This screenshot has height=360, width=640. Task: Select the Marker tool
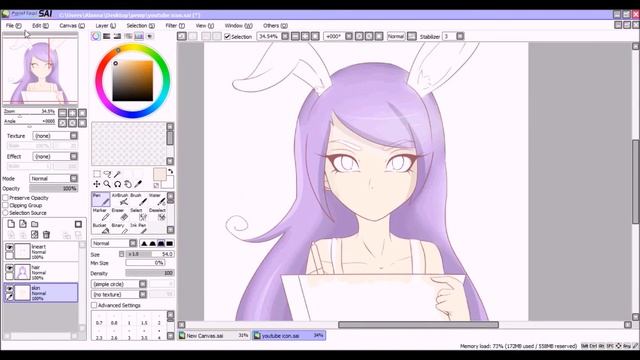[x=100, y=214]
